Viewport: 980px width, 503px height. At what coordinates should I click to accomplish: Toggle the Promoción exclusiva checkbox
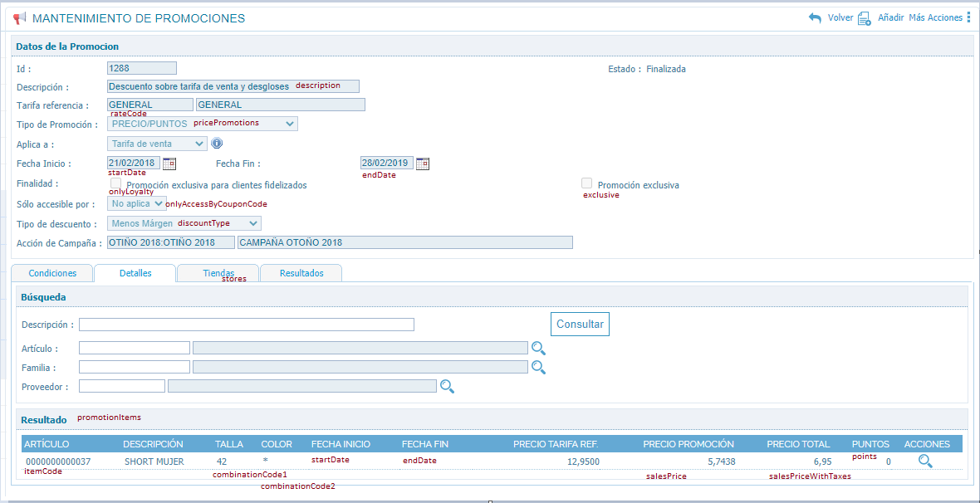[x=587, y=183]
